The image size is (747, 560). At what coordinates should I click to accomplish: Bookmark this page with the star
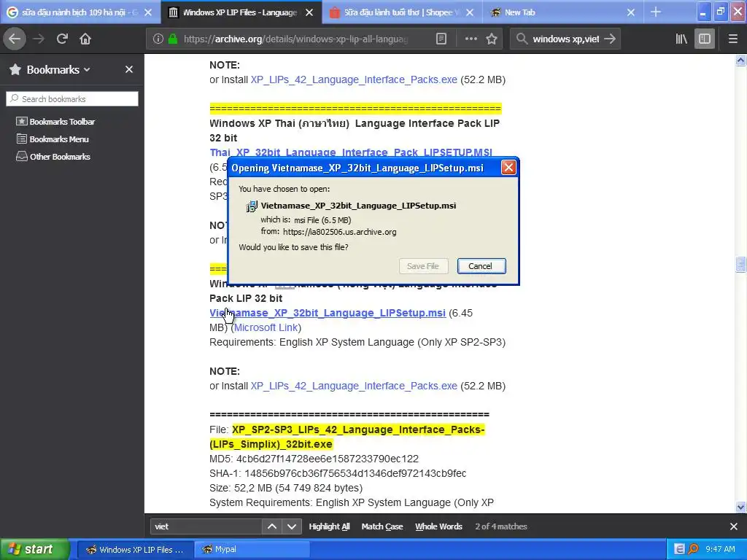492,39
